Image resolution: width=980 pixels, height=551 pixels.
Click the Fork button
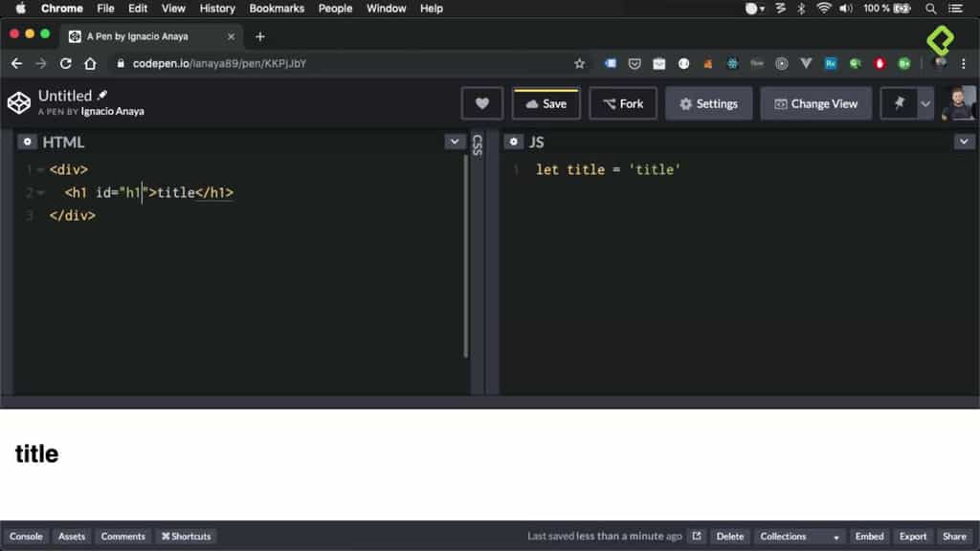pyautogui.click(x=623, y=102)
